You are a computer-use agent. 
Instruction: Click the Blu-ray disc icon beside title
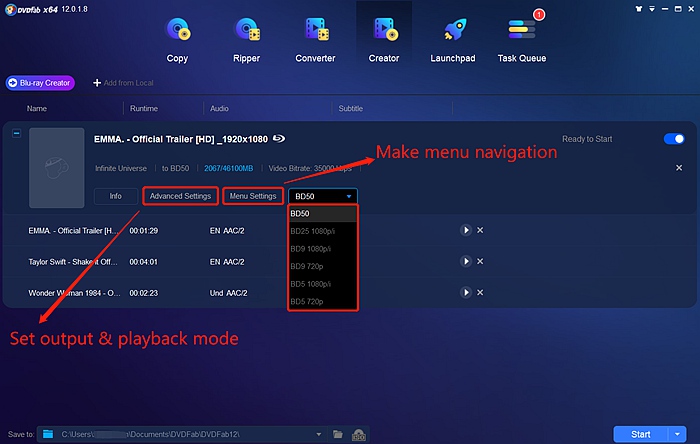[279, 139]
